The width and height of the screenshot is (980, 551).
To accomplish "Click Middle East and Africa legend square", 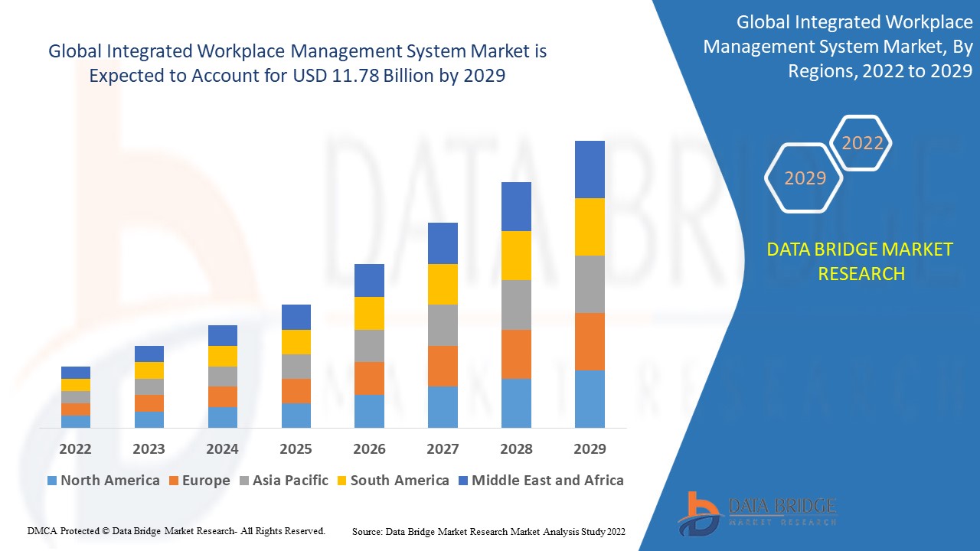I will coord(462,481).
